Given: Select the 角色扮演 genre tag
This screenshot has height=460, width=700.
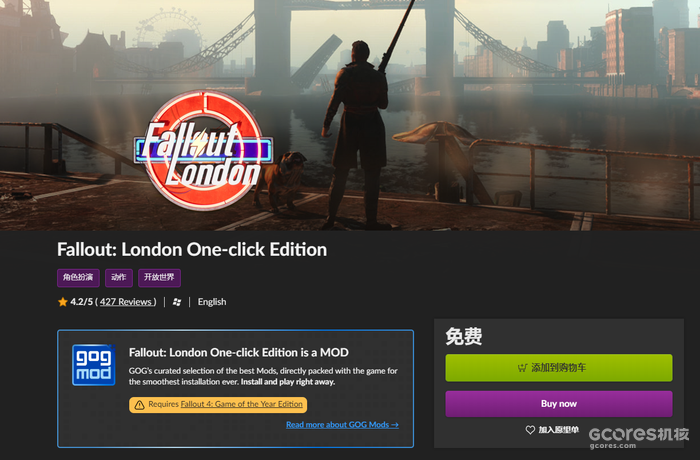Looking at the screenshot, I should coord(78,278).
